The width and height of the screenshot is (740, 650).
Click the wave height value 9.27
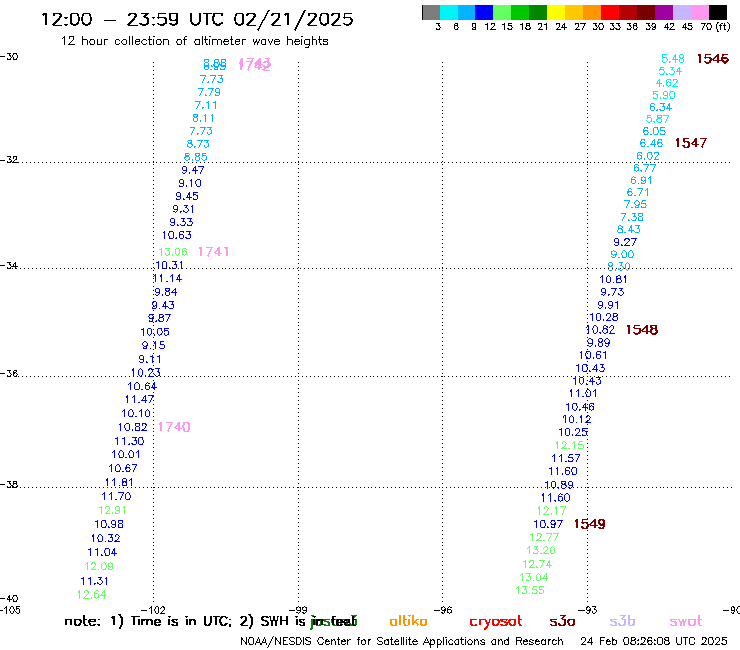(x=625, y=242)
